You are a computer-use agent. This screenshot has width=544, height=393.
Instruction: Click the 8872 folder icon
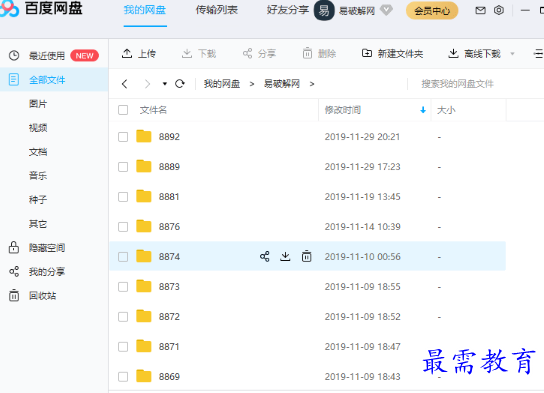tap(144, 316)
